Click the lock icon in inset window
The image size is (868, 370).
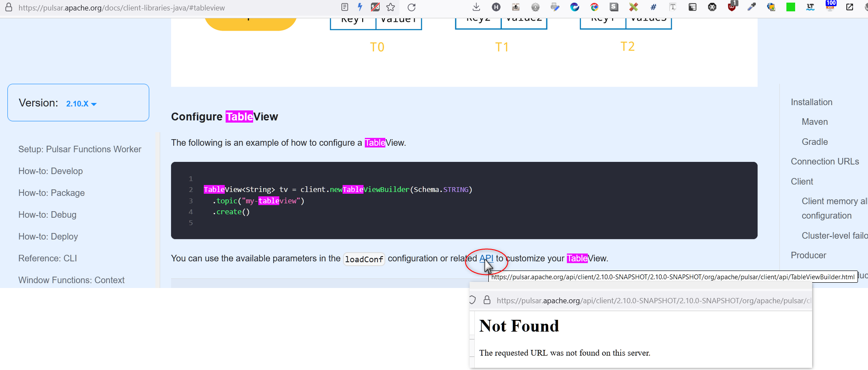coord(487,300)
